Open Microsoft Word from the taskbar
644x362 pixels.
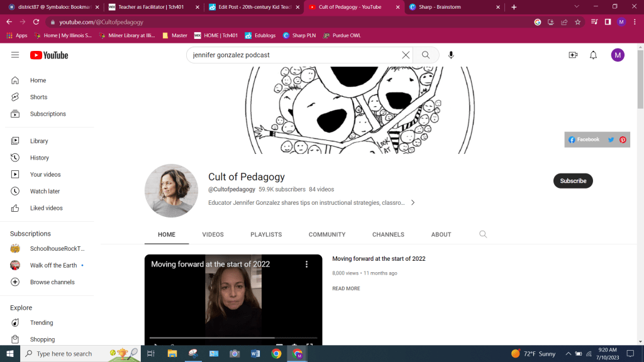click(255, 354)
